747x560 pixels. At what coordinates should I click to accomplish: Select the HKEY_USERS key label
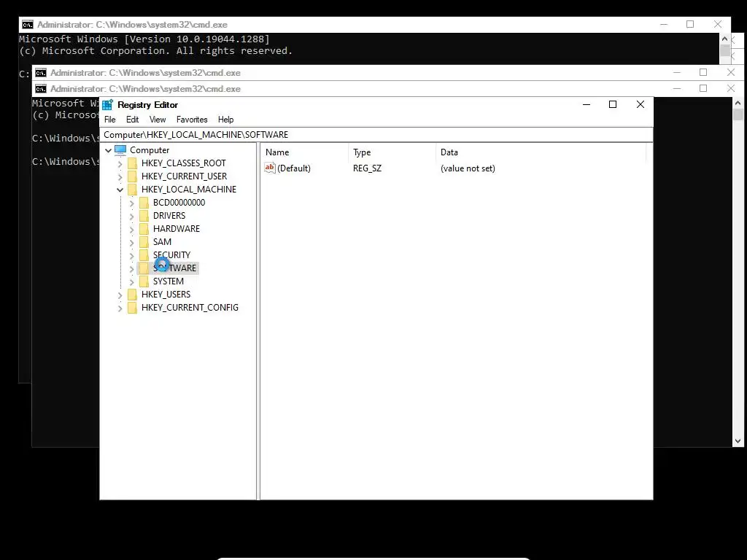166,295
